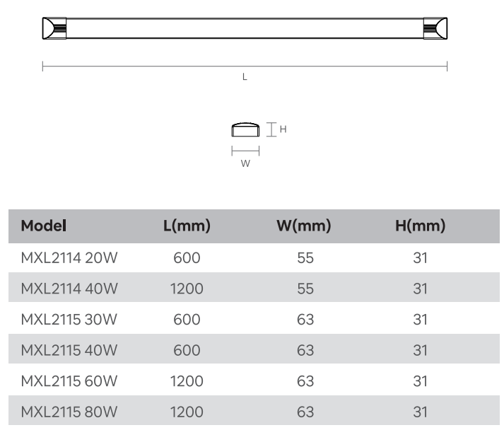The height and width of the screenshot is (430, 504).
Task: Click the MXL2115 40W model cell
Action: pos(69,350)
